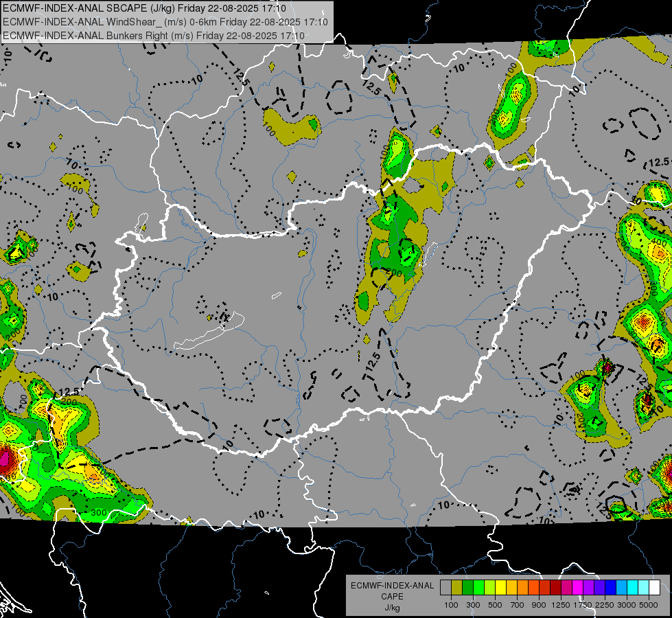Click the legend value 1750

click(x=583, y=605)
